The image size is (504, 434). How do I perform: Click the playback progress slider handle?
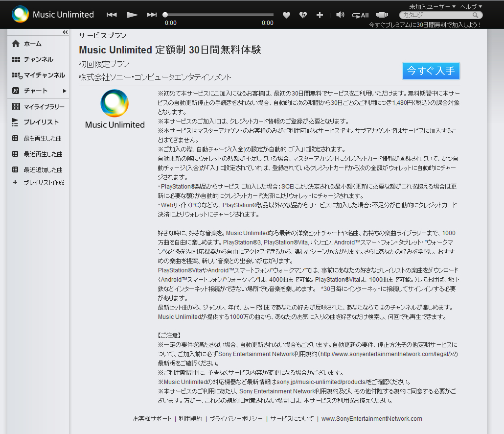pyautogui.click(x=165, y=15)
